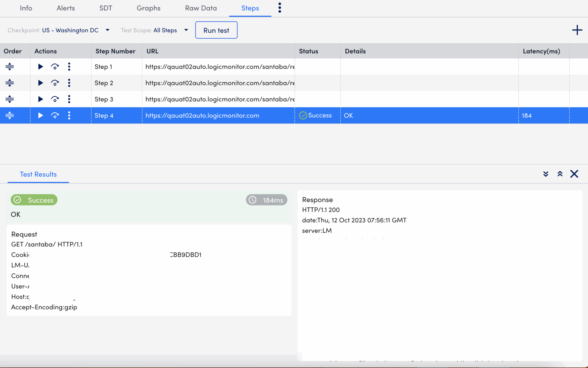Open Step 2 more actions menu
The image size is (588, 368).
69,83
